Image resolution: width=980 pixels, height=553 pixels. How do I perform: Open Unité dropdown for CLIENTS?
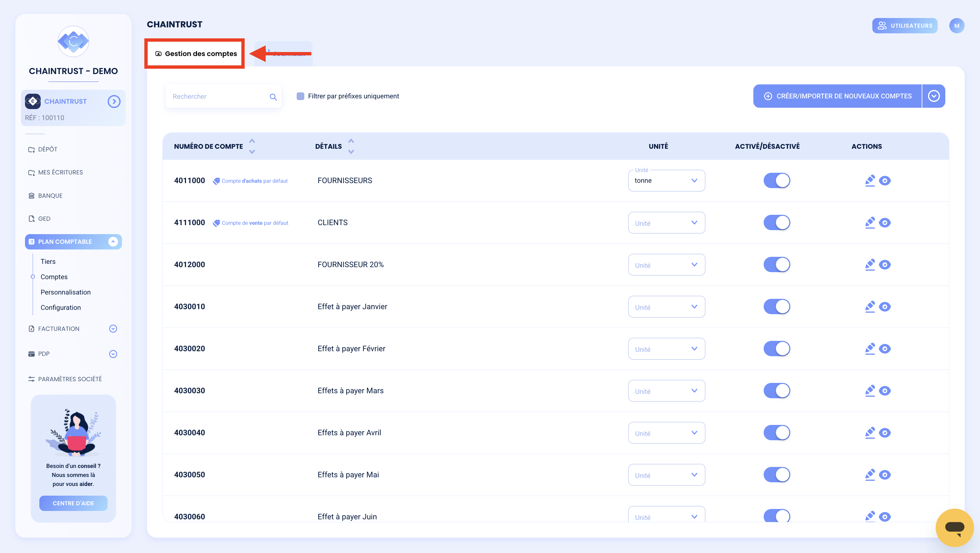click(667, 223)
